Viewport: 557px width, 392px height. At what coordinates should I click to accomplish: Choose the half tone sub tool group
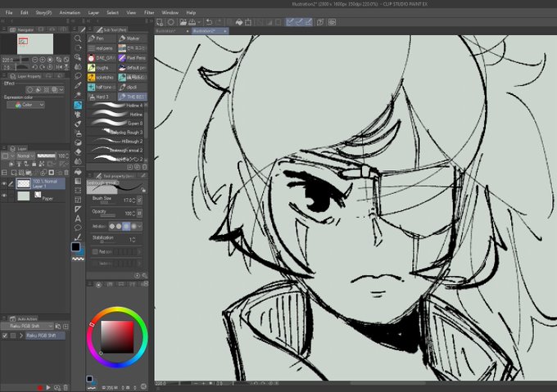102,87
